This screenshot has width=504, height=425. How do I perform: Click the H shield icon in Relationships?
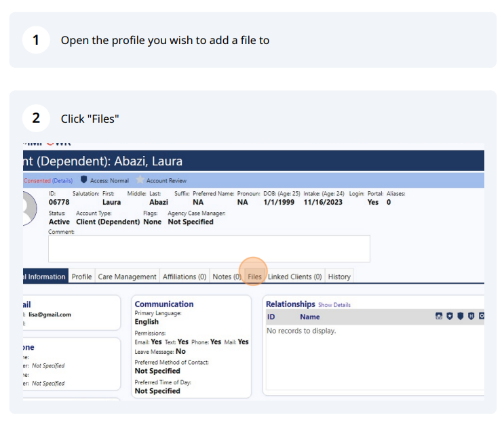471,316
